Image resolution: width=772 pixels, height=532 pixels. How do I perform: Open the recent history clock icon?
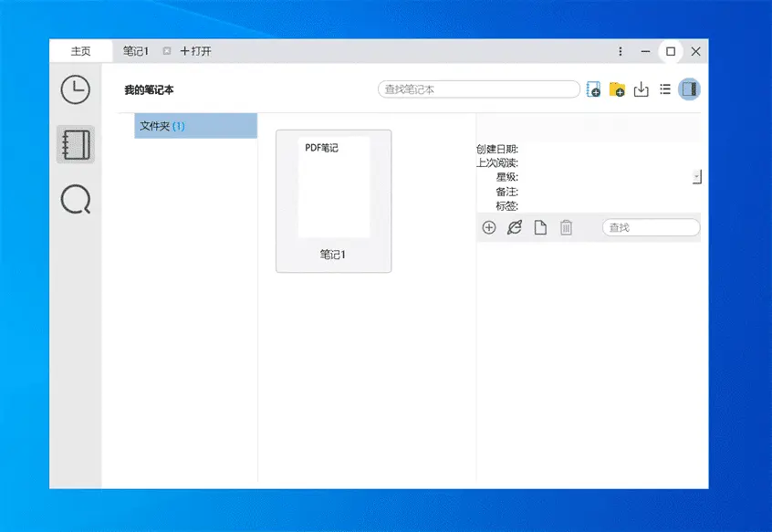[76, 89]
